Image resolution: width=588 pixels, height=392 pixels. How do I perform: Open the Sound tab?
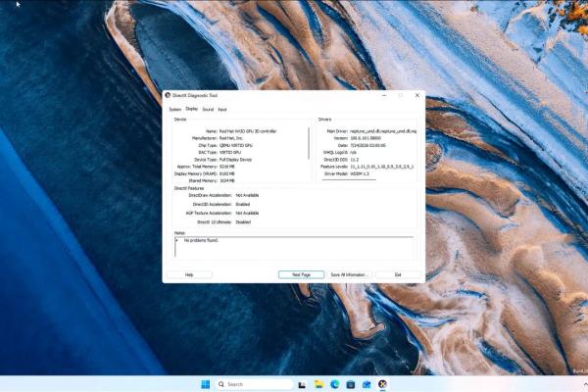208,110
